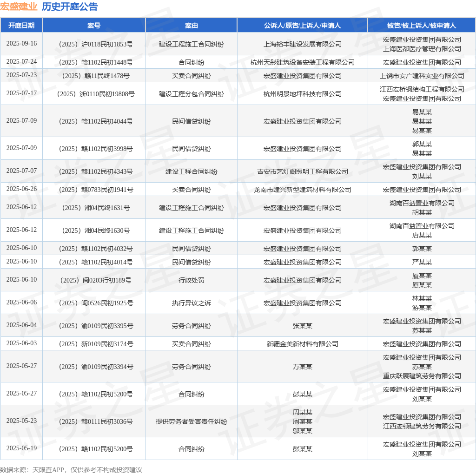This screenshot has height=474, width=476.
Task: Click plaintiff 张某某
Action: point(302,326)
